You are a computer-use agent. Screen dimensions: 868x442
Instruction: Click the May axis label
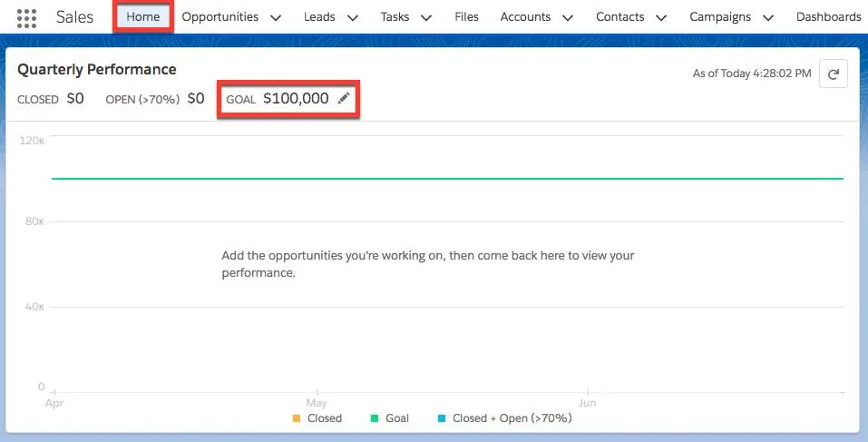click(316, 403)
